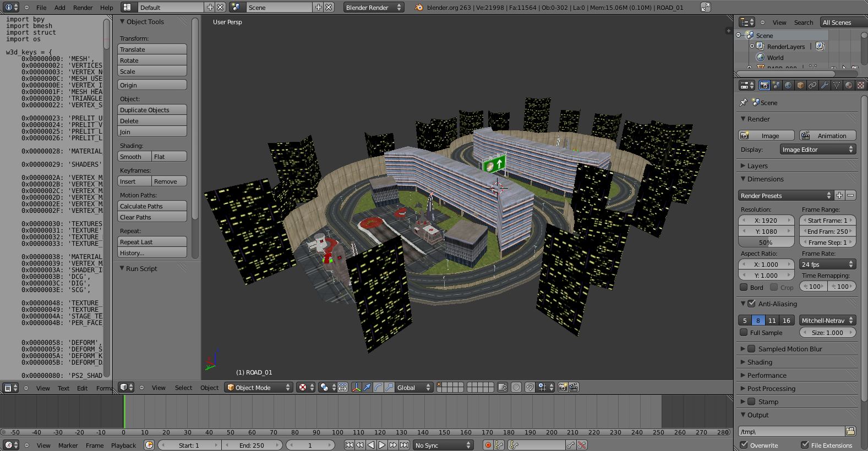Enable the Bord checkbox
868x451 pixels.
(744, 287)
